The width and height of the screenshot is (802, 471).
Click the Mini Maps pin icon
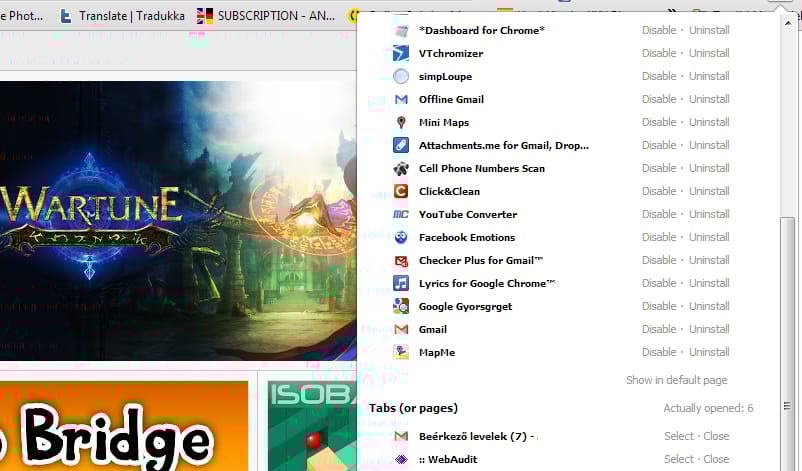click(x=401, y=122)
